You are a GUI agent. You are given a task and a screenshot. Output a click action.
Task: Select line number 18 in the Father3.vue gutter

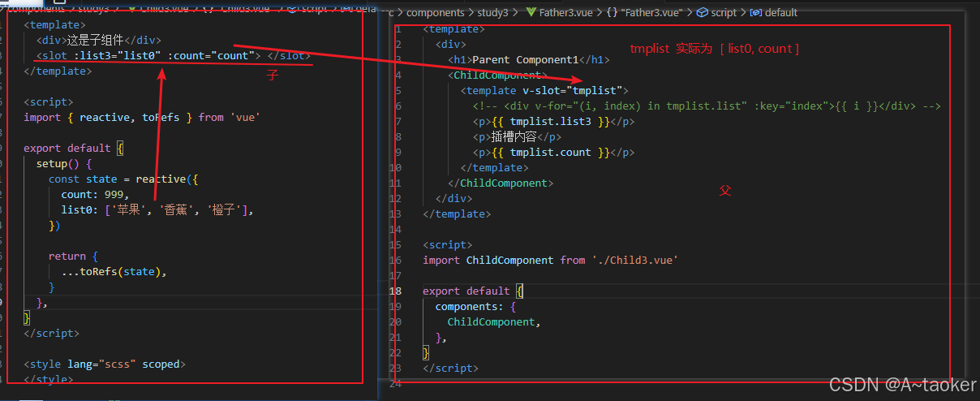click(396, 291)
